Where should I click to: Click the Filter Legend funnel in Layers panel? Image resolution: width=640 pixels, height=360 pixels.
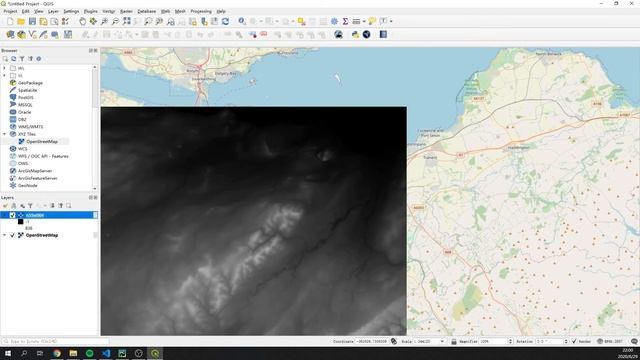[30, 206]
